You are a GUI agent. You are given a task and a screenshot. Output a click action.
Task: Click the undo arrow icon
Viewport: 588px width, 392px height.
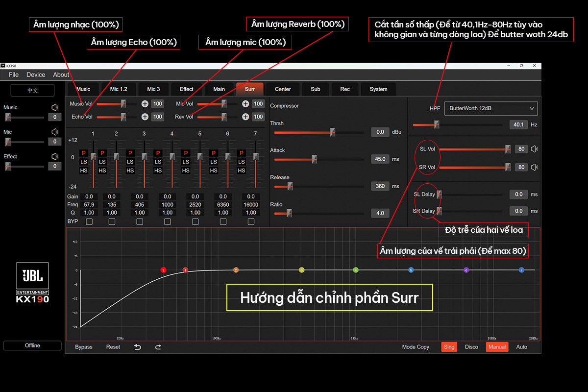click(138, 347)
